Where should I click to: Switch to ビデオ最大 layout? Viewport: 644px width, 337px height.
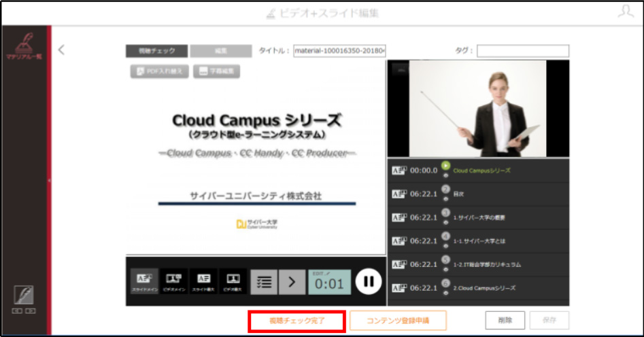tap(233, 281)
